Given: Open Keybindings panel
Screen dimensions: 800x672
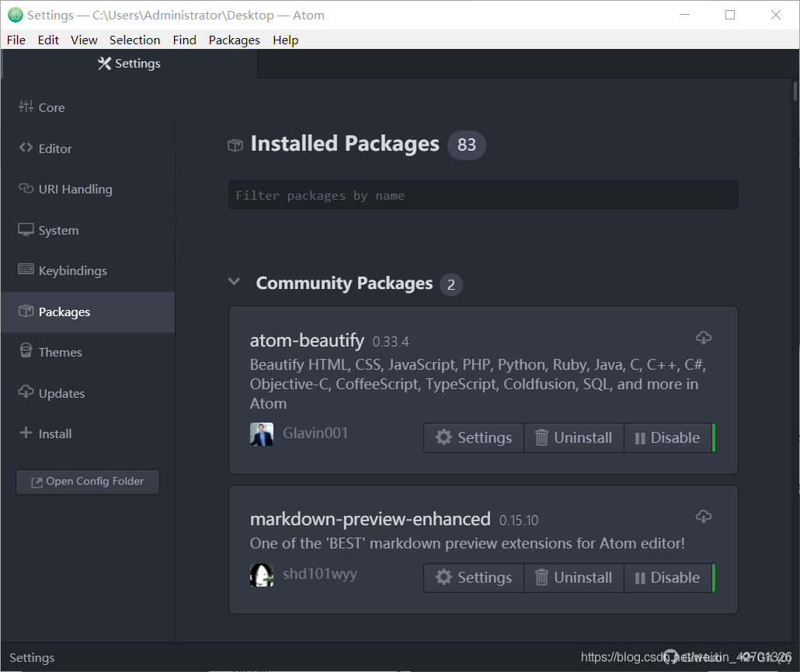Looking at the screenshot, I should point(88,271).
